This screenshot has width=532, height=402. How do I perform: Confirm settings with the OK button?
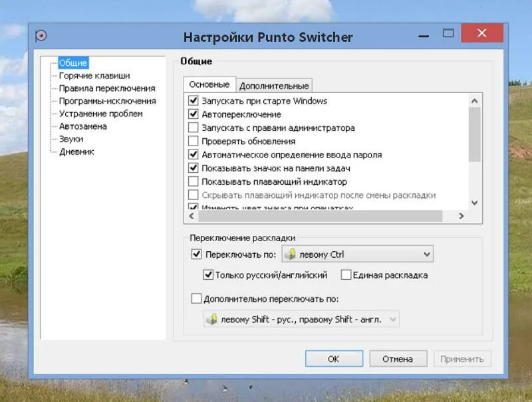tap(334, 359)
